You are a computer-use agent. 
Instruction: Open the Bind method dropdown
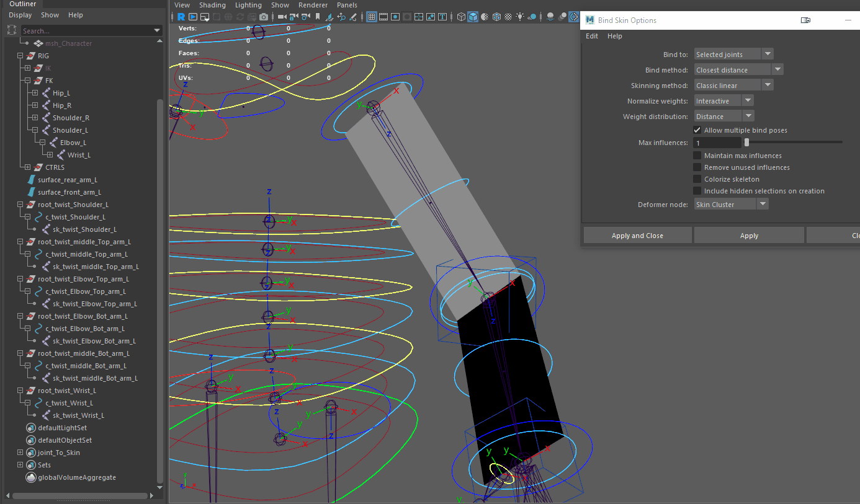(738, 70)
